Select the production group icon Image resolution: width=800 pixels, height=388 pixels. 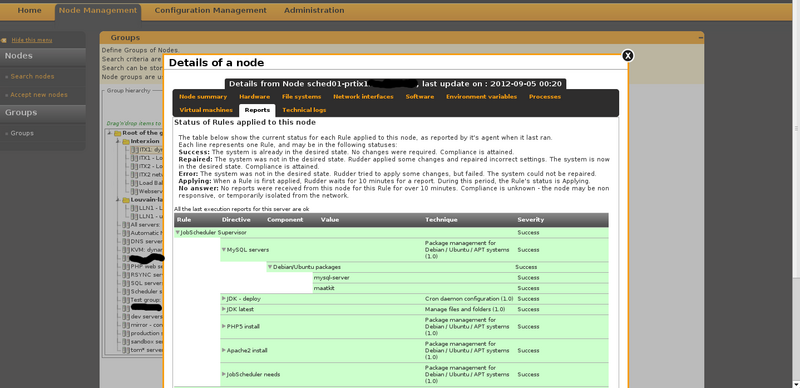(x=126, y=333)
